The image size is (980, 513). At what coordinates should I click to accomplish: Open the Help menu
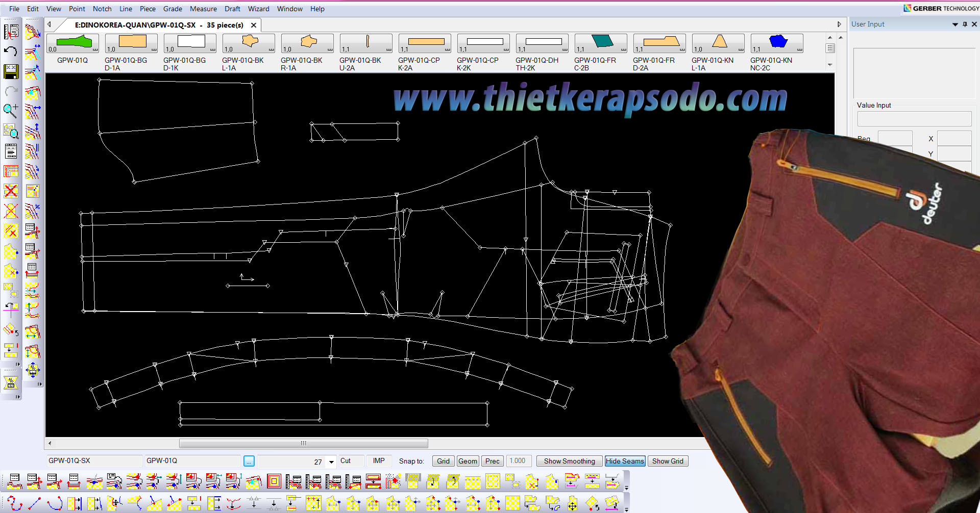pos(317,9)
